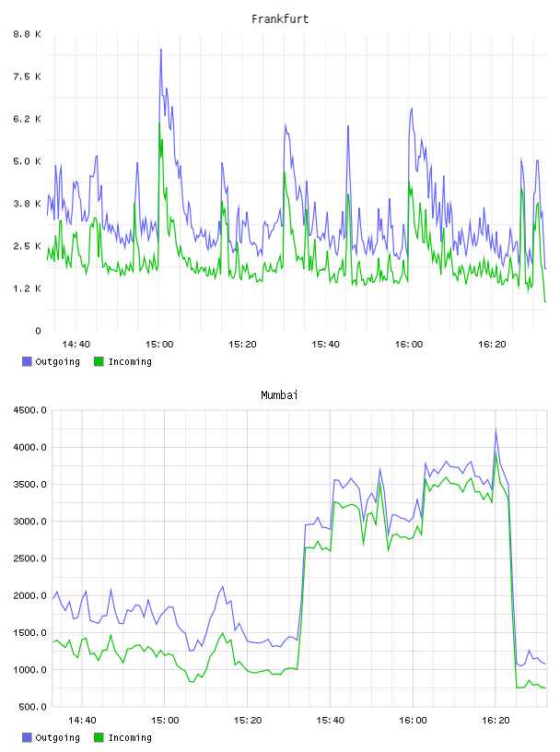Click the Mumbai chart title
560x752 pixels.
279,395
